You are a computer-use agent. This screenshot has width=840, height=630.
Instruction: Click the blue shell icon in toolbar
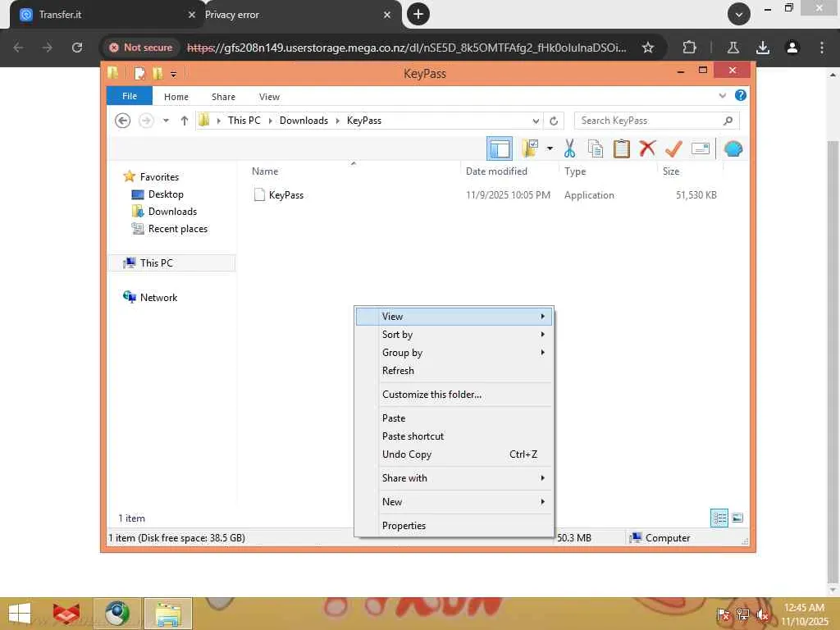tap(733, 148)
